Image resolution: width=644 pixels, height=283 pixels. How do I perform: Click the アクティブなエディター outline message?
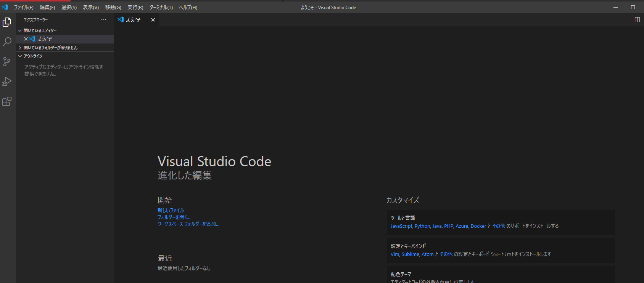click(64, 70)
